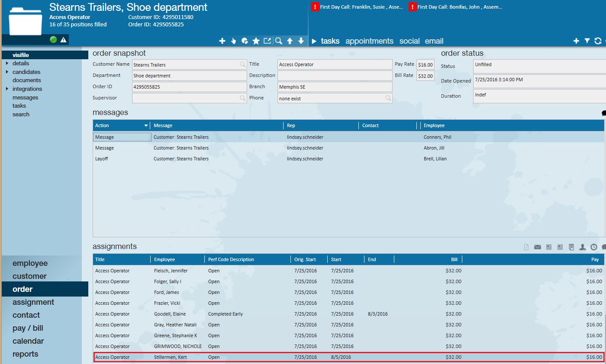
Task: Click the person silhouette icon above assignments
Action: [x=583, y=247]
